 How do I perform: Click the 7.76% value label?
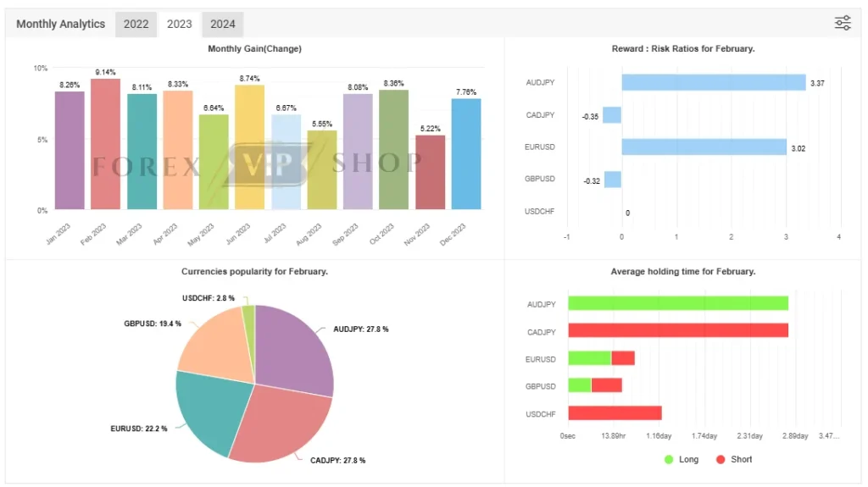click(466, 92)
